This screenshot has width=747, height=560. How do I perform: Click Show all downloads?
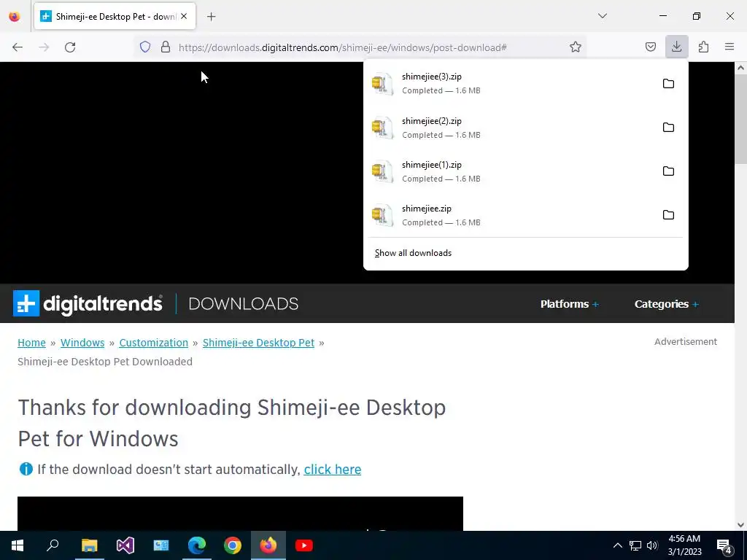(x=413, y=253)
